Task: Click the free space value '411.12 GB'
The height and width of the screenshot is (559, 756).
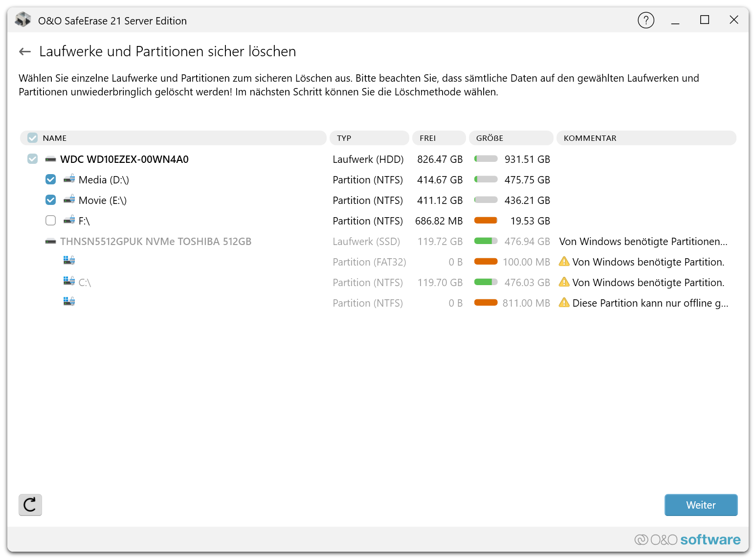Action: click(440, 201)
